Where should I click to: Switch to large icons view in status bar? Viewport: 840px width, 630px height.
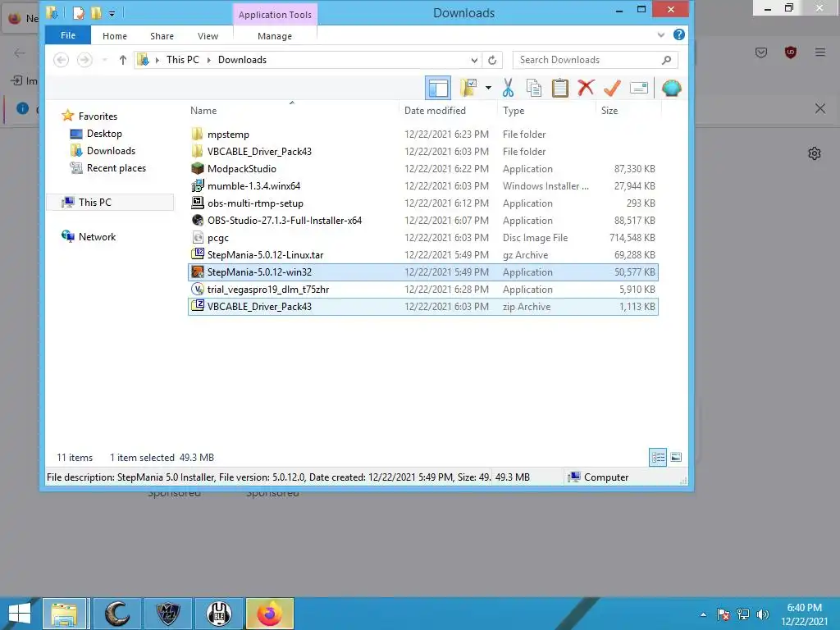[676, 458]
